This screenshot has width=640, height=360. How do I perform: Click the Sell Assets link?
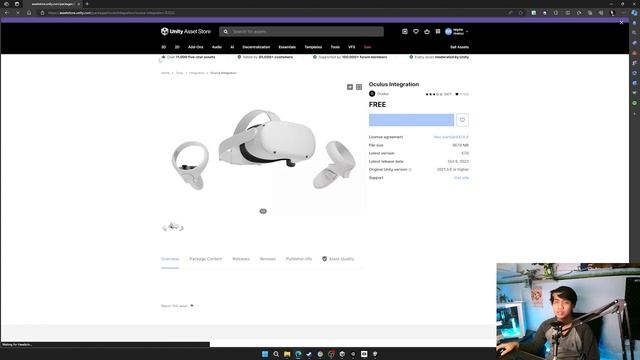(x=459, y=47)
